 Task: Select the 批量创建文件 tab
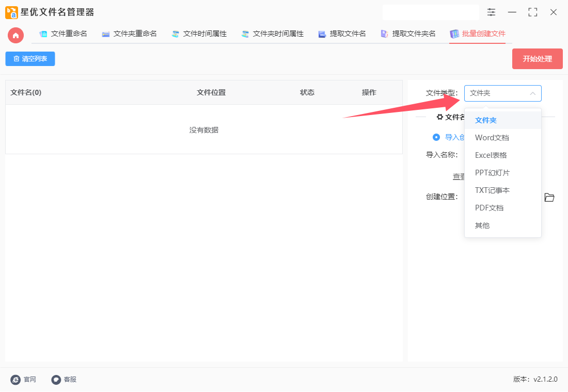click(x=478, y=34)
